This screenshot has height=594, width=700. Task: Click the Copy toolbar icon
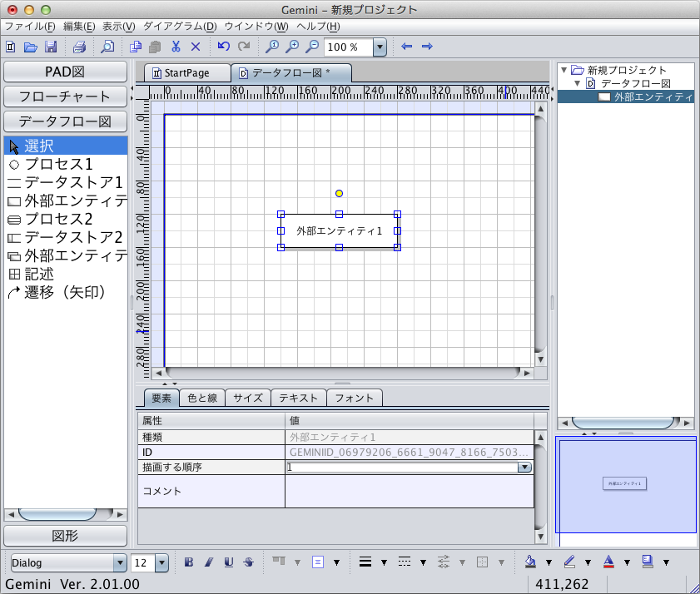tap(136, 47)
